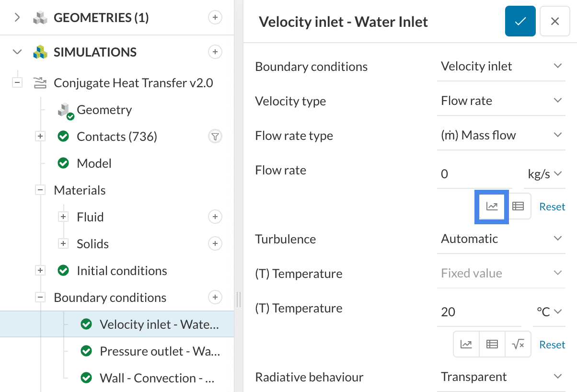
Task: Change the kg/s flow rate unit
Action: (x=544, y=174)
